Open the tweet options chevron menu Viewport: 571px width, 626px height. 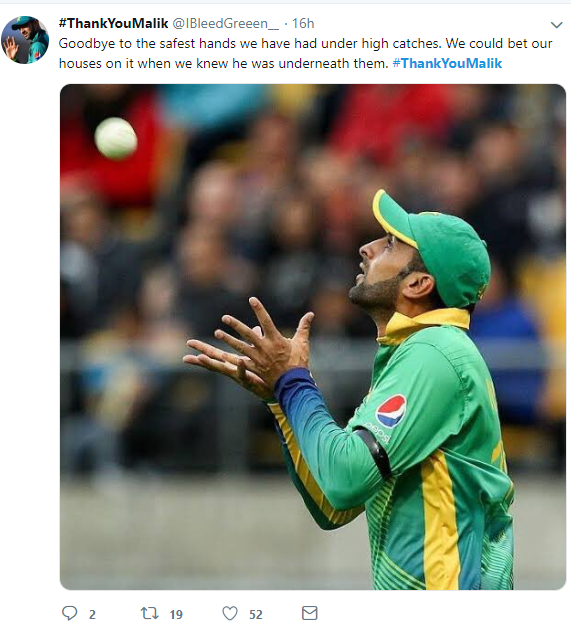point(556,25)
